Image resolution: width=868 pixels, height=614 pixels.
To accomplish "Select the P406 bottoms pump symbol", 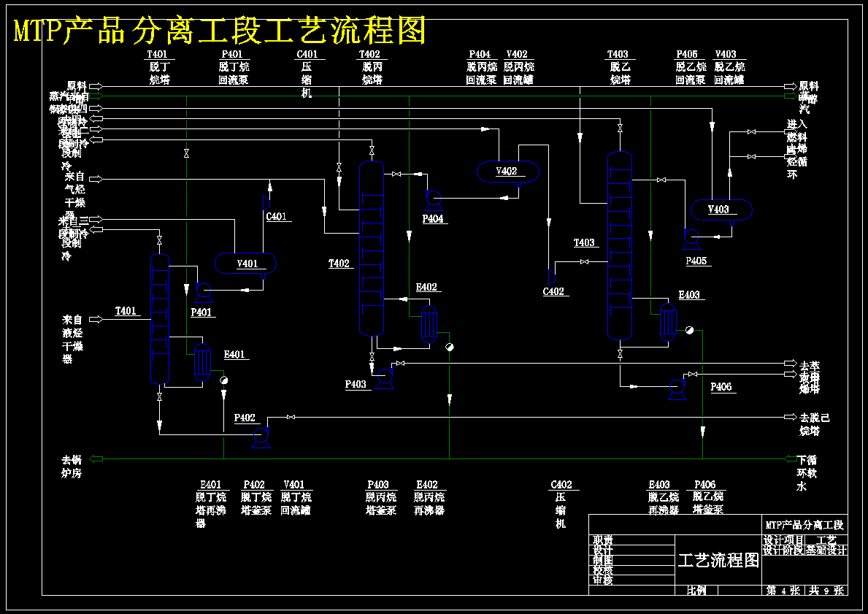I will (677, 388).
